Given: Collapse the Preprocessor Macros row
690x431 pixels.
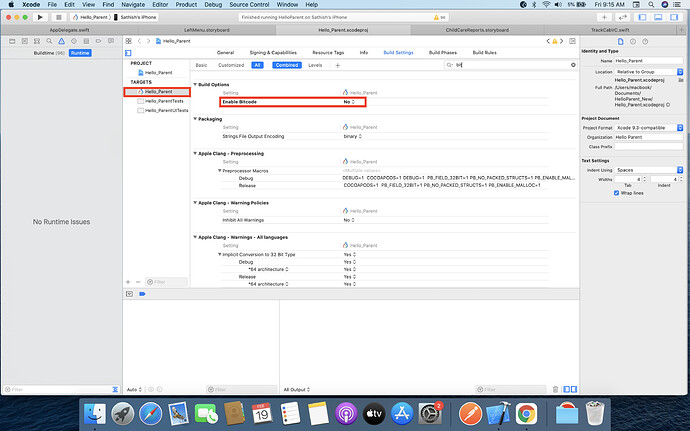Looking at the screenshot, I should pyautogui.click(x=220, y=170).
